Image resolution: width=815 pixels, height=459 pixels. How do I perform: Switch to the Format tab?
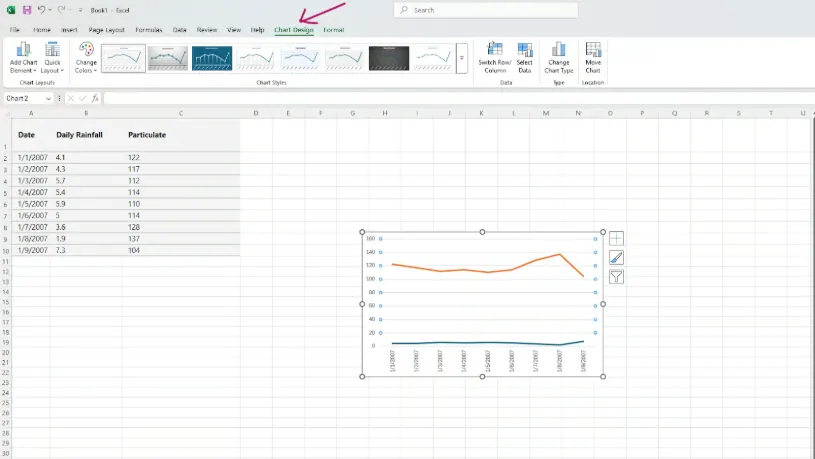(x=334, y=30)
